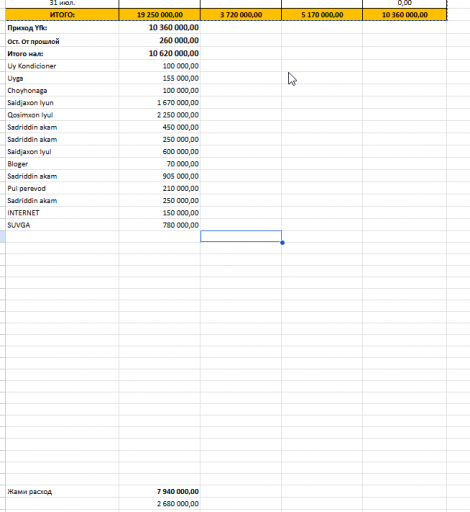Select 250 000,00 directly below 450 000,00
Screen dimensions: 470x512
[159, 139]
